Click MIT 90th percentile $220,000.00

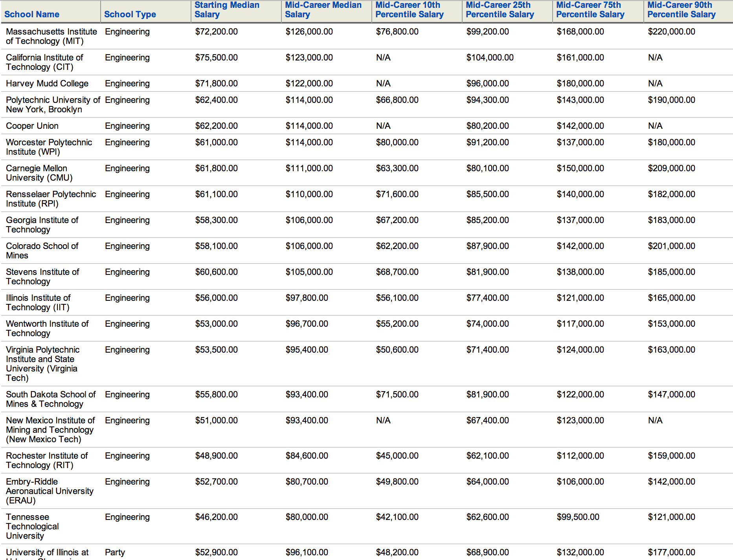click(672, 31)
